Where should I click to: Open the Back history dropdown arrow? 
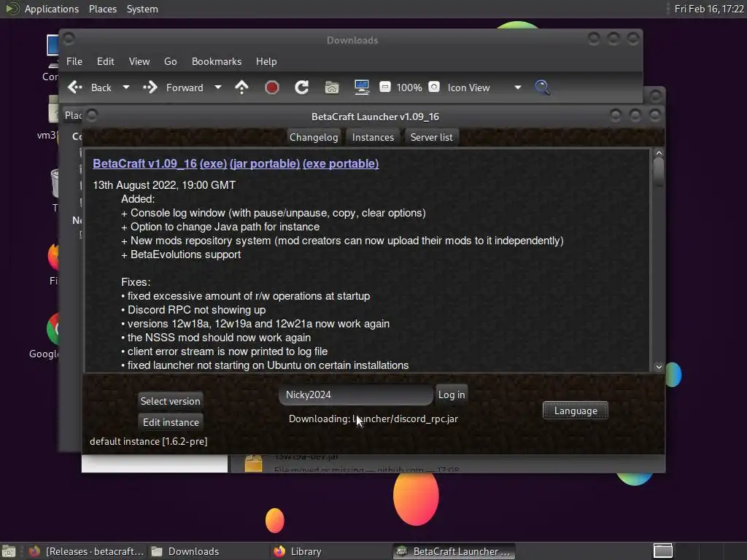[125, 87]
